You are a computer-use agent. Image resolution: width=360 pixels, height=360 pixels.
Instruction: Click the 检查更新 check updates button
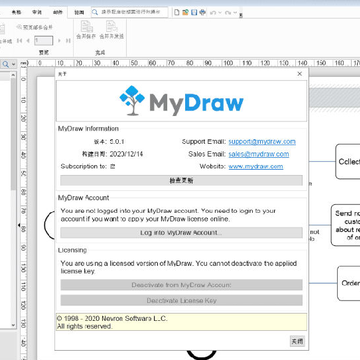181,180
